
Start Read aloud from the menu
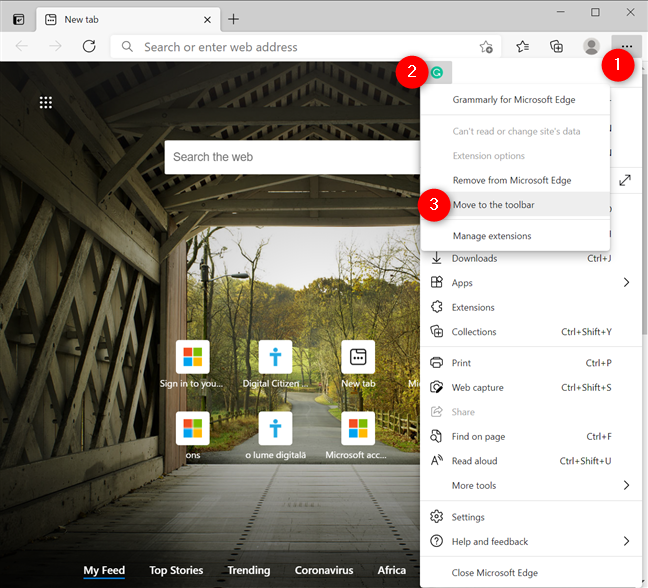point(531,461)
